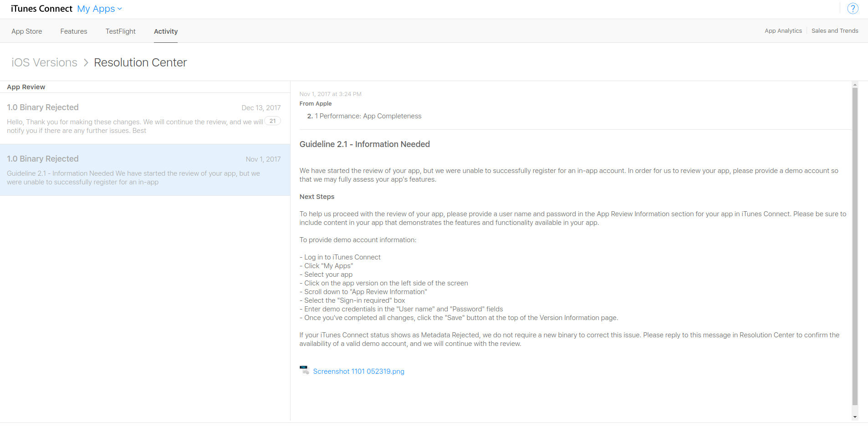Viewport: 868px width, 427px height.
Task: Click 'Guideline 2.1 - Information Needed' heading
Action: (365, 144)
